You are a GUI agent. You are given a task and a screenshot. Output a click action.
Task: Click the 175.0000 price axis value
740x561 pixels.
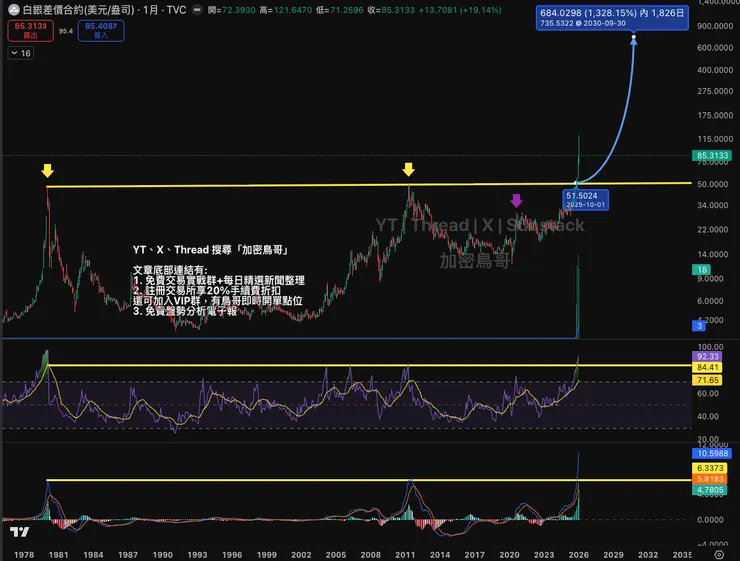click(x=715, y=115)
